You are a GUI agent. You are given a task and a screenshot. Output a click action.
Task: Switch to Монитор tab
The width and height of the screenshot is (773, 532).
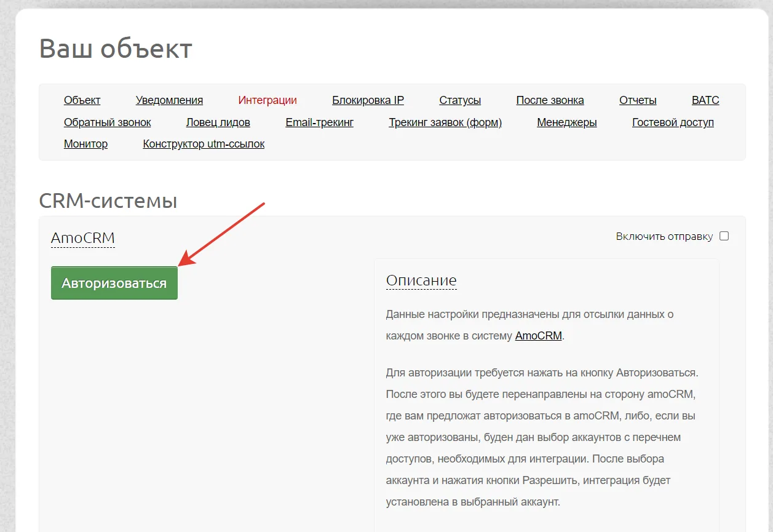pyautogui.click(x=85, y=144)
